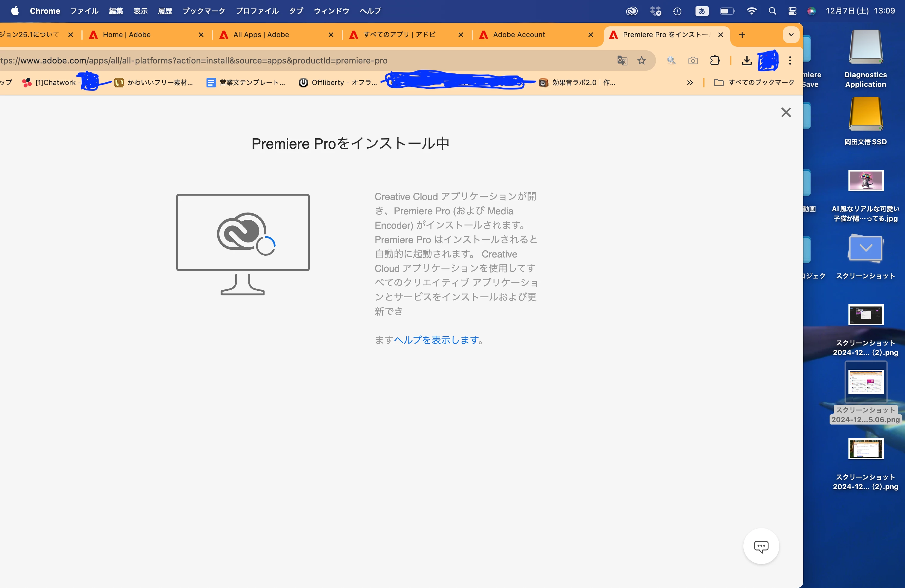Open Chrome three-dot menu
Image resolution: width=905 pixels, height=588 pixels.
790,60
